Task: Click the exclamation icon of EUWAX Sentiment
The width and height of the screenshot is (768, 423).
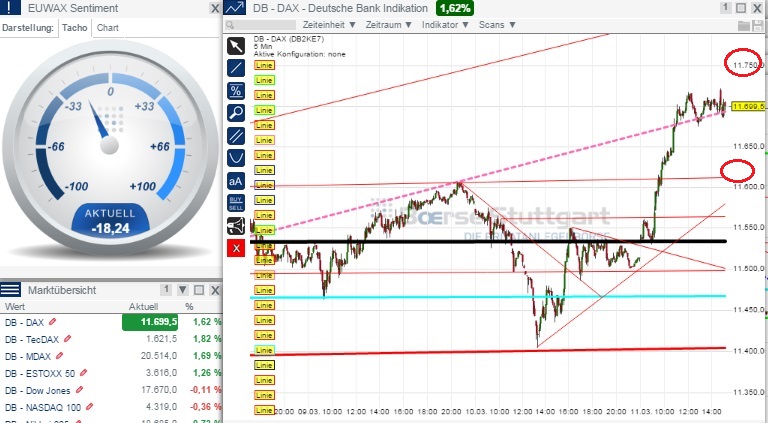Action: [10, 8]
